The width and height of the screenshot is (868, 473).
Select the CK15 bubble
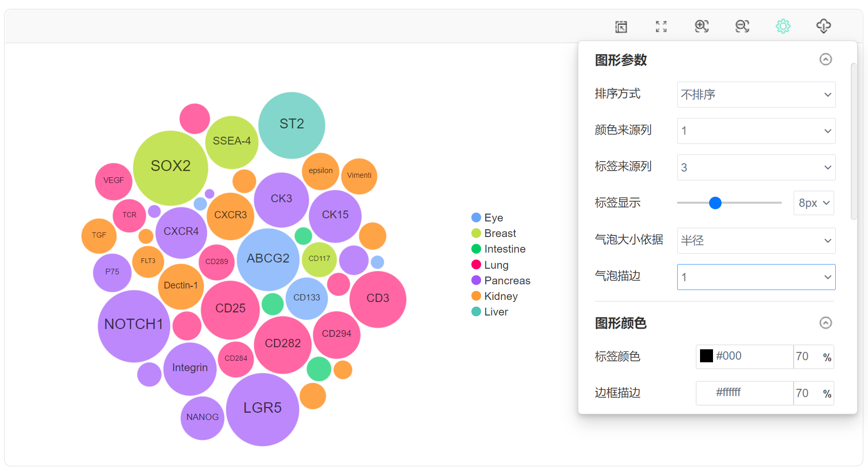pyautogui.click(x=335, y=216)
